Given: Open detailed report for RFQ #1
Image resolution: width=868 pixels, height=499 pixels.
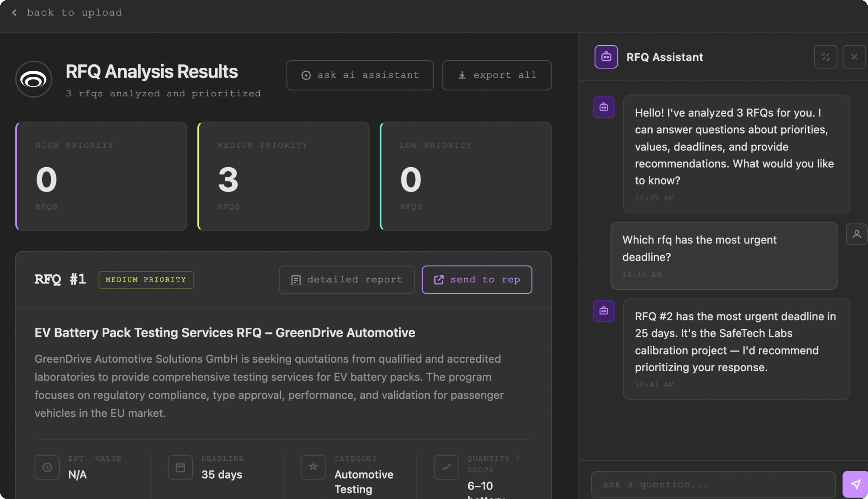Looking at the screenshot, I should coord(347,280).
